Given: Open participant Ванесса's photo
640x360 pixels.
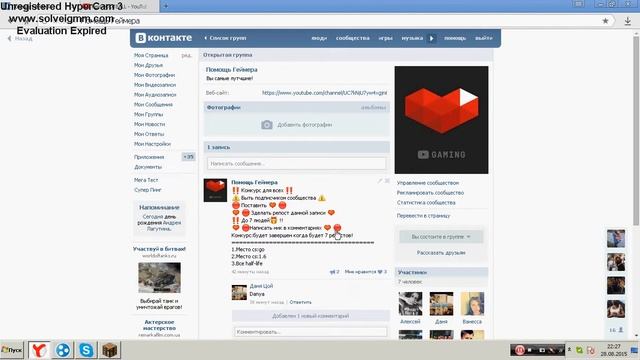Looking at the screenshot, I should [472, 304].
